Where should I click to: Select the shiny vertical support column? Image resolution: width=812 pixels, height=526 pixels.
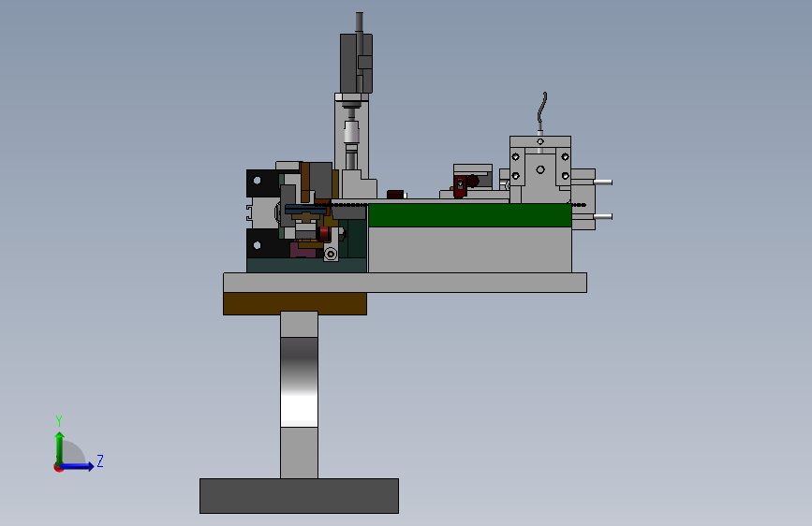pos(300,395)
